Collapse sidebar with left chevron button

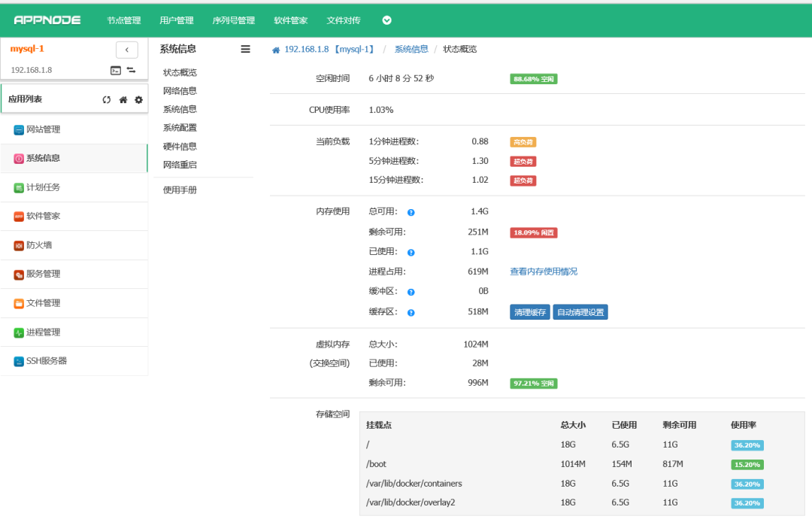tap(127, 50)
